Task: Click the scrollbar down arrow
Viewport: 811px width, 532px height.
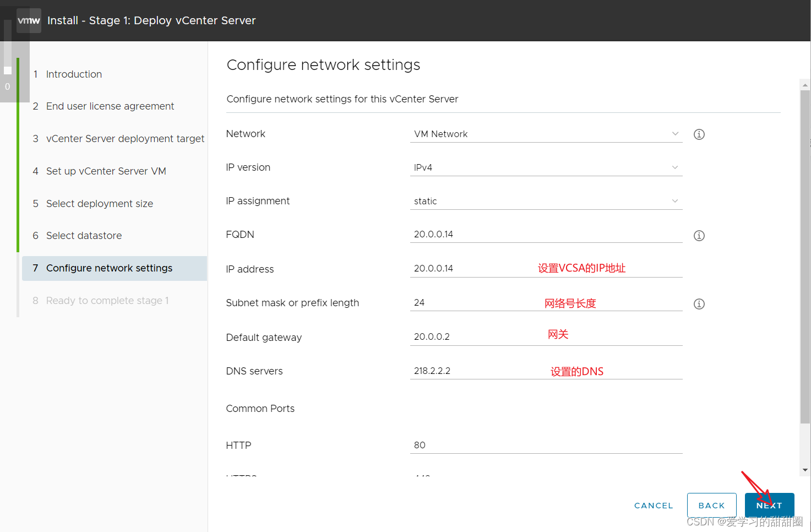Action: [805, 470]
